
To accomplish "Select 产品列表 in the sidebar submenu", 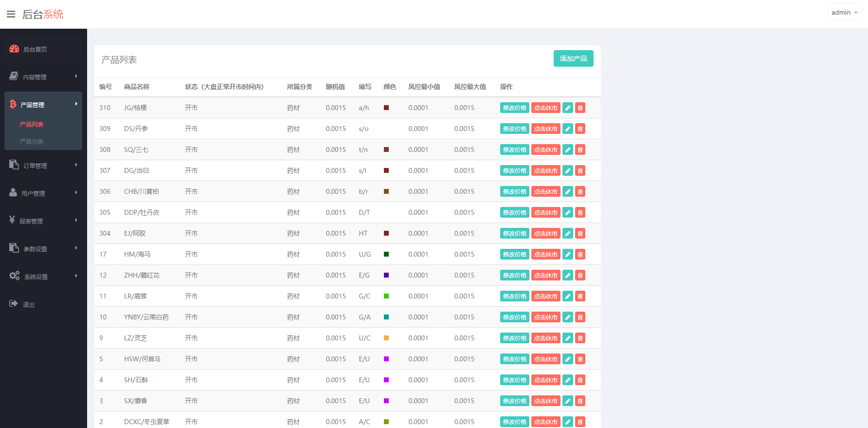I will [x=32, y=124].
